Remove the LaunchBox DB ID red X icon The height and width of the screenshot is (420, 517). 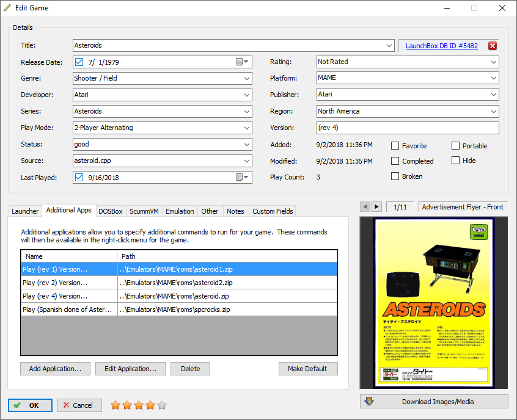click(x=493, y=46)
